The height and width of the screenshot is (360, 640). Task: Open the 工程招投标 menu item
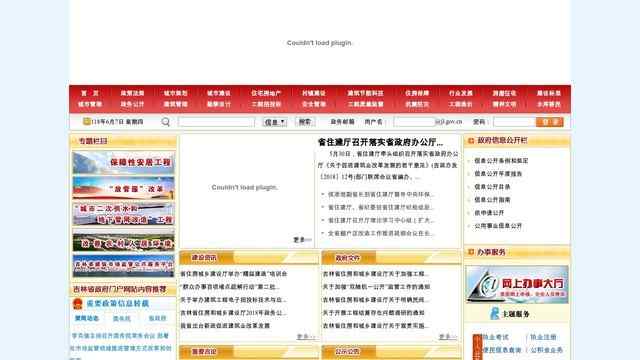pos(266,104)
